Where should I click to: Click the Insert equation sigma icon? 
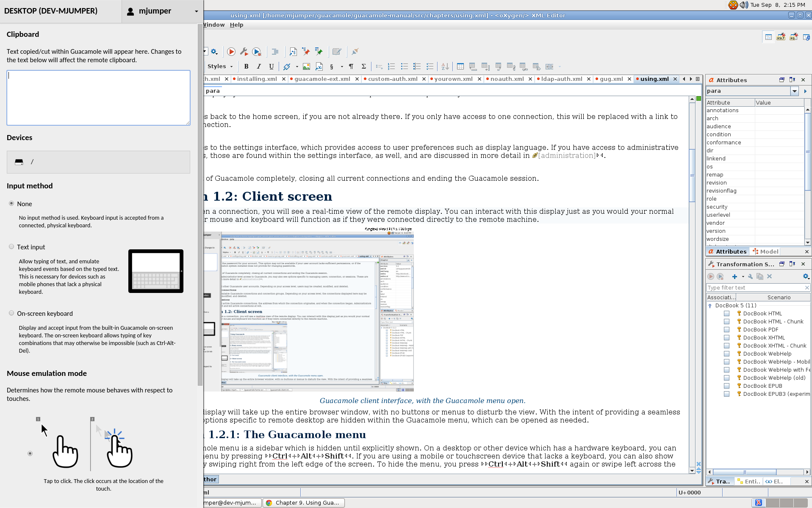(x=363, y=66)
